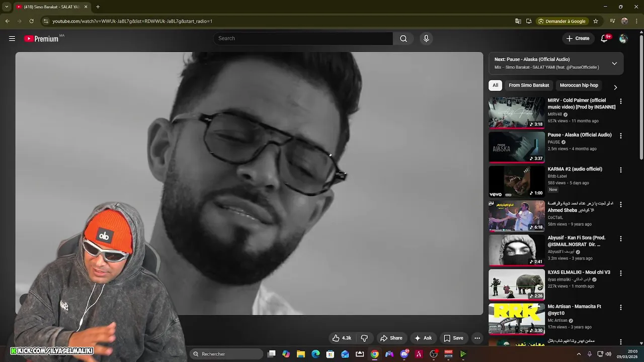Open Ahmed Sheba video thumbnail
The width and height of the screenshot is (644, 362).
pos(517,216)
